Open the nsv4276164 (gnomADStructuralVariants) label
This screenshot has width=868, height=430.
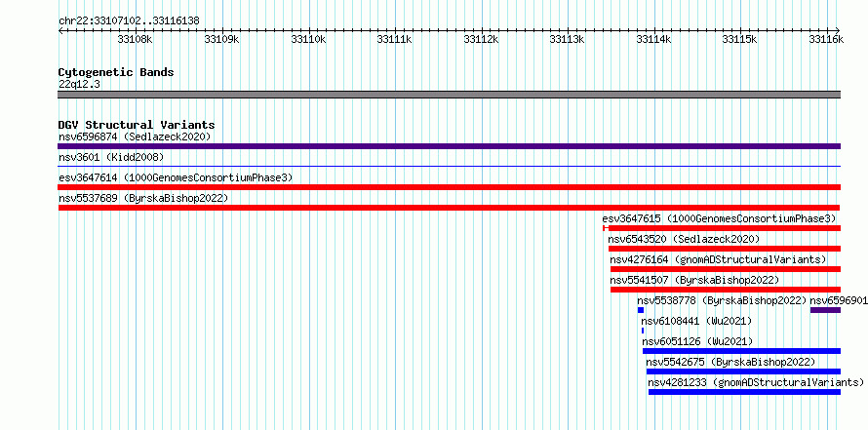718,259
